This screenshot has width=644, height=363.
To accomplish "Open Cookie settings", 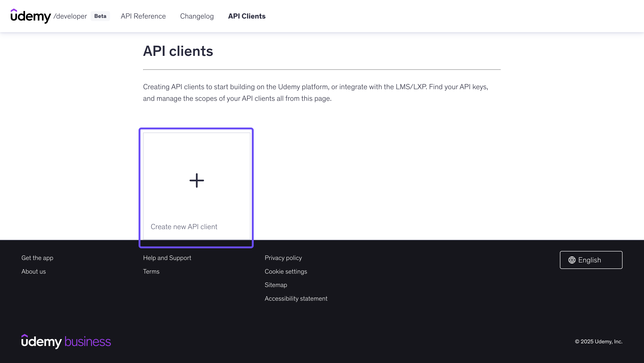I will point(286,271).
